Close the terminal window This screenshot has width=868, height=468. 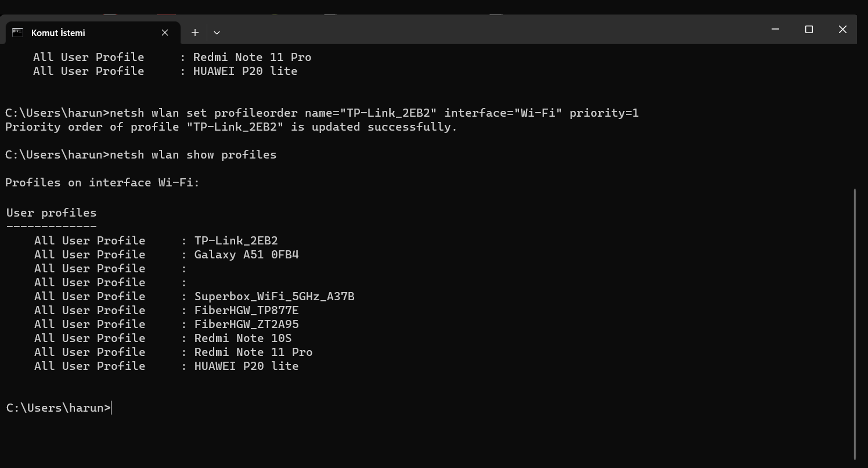(842, 30)
